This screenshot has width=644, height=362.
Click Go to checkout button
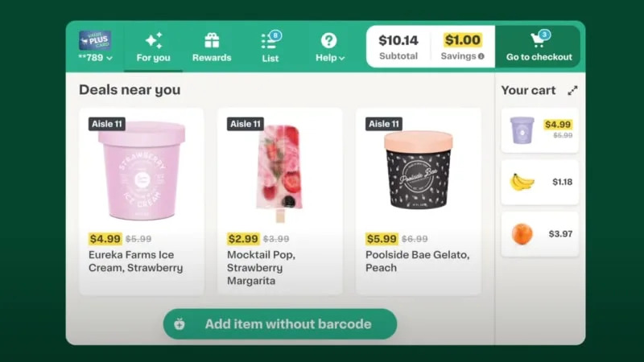539,47
